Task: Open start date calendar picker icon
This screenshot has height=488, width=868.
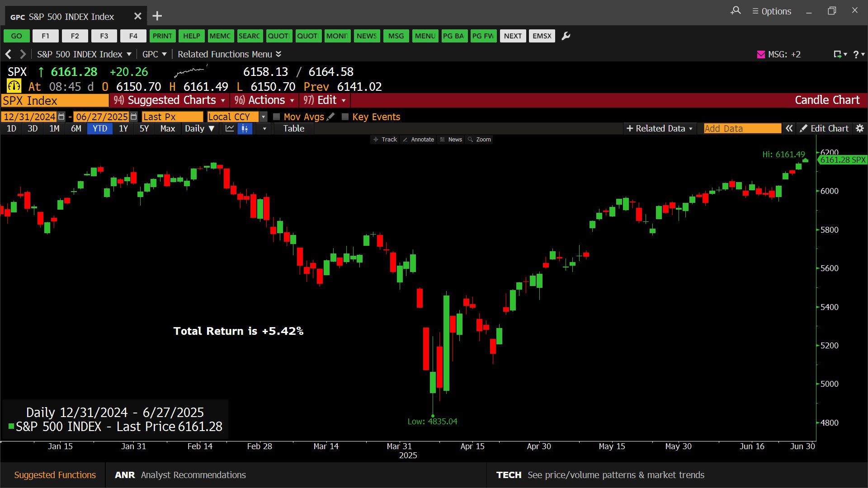Action: tap(61, 117)
